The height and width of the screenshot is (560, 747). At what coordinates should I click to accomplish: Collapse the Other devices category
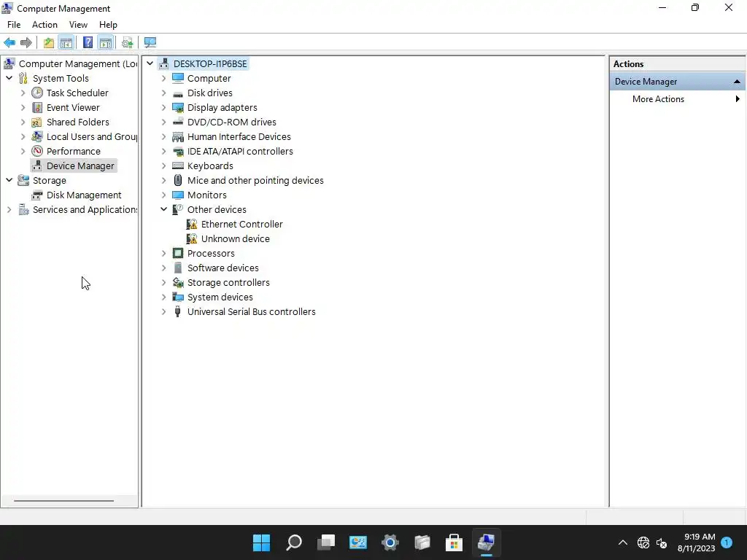click(x=163, y=209)
